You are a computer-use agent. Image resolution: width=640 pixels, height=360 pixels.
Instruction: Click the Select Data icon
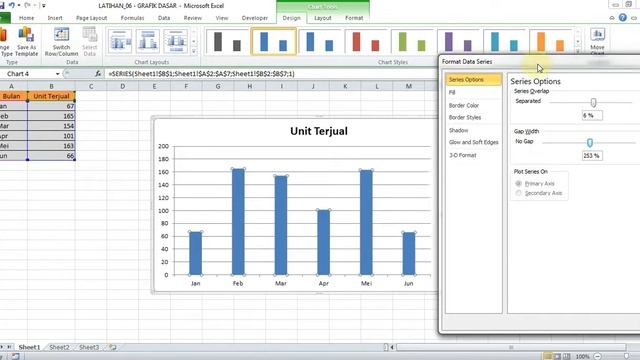pos(89,41)
